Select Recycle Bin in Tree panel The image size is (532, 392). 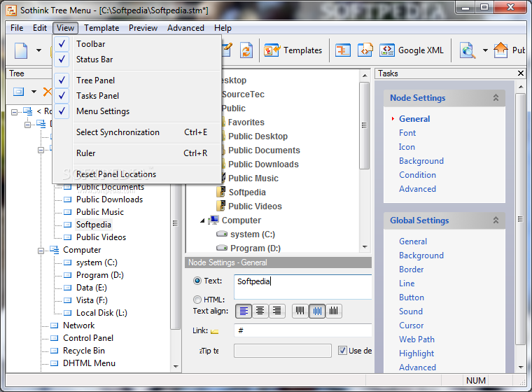84,351
